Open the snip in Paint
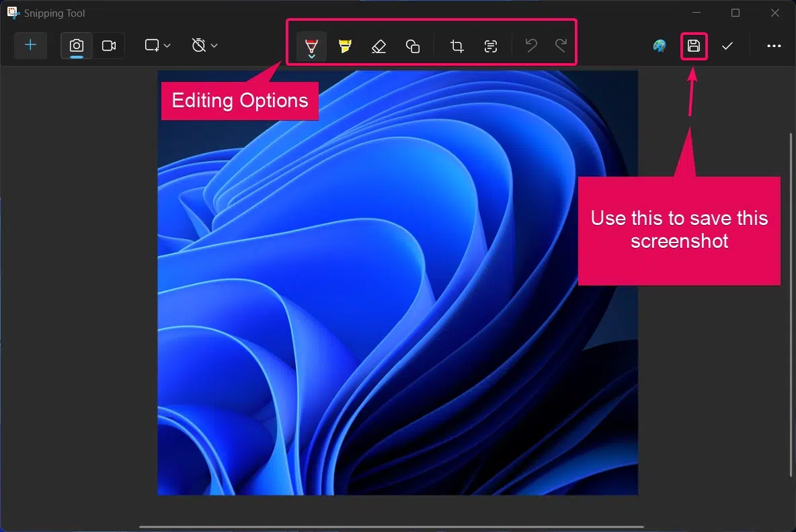Image resolution: width=796 pixels, height=532 pixels. [660, 46]
